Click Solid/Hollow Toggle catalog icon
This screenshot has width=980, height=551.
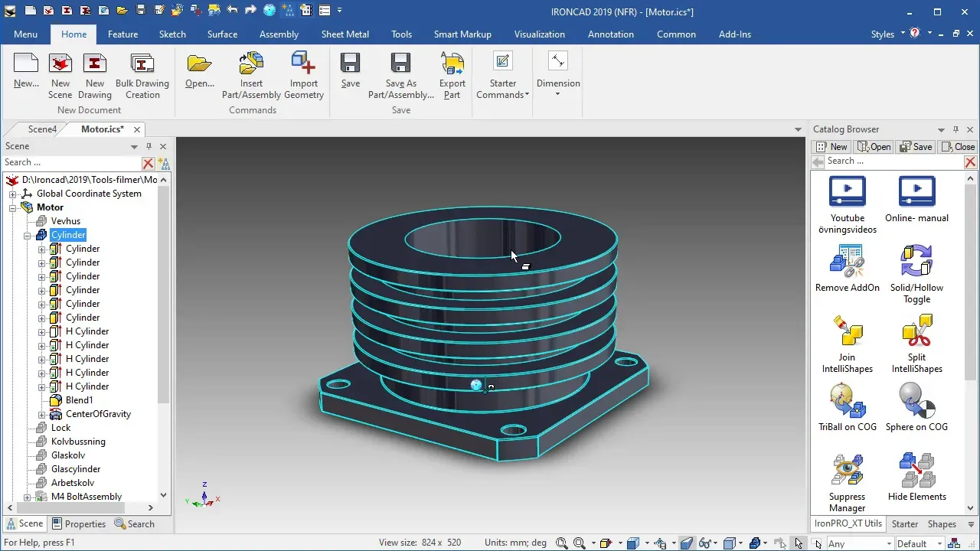(x=916, y=262)
